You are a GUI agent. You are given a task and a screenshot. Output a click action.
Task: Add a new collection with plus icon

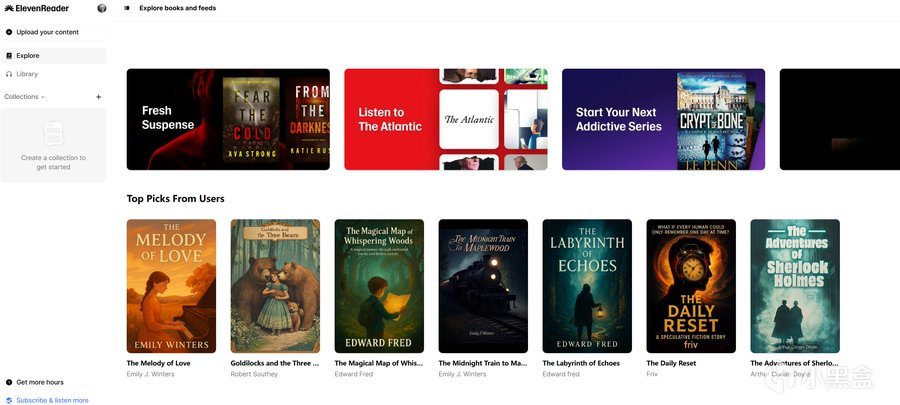(x=99, y=97)
